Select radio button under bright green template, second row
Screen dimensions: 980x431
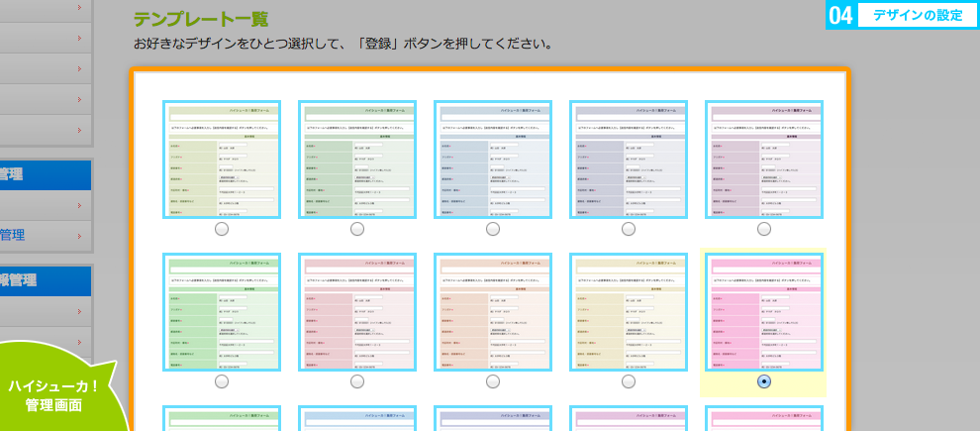point(222,381)
